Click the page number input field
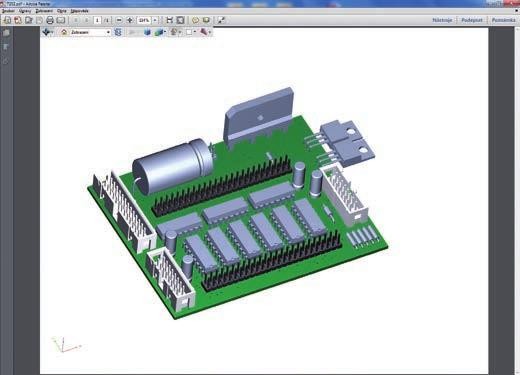 point(97,20)
